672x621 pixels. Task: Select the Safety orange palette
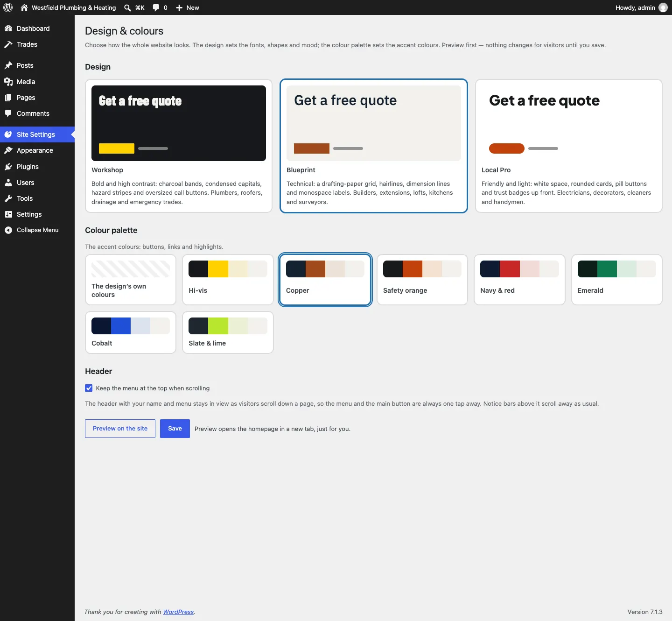422,280
